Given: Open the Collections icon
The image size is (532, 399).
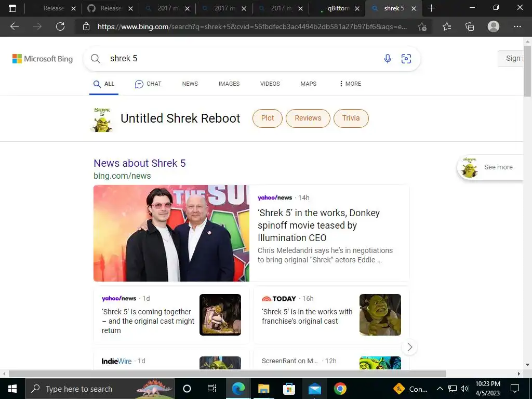Looking at the screenshot, I should point(470,26).
